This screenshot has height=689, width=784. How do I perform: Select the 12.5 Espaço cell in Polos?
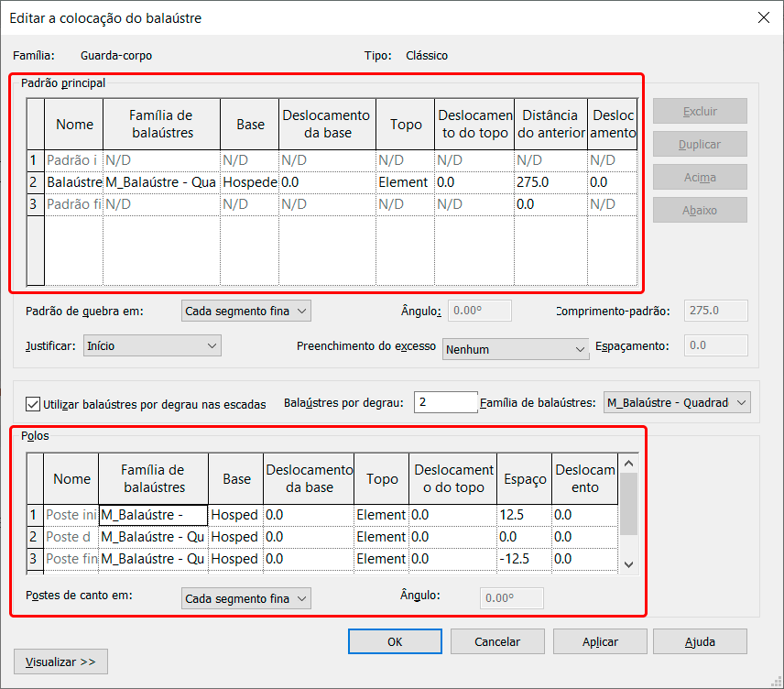click(524, 515)
